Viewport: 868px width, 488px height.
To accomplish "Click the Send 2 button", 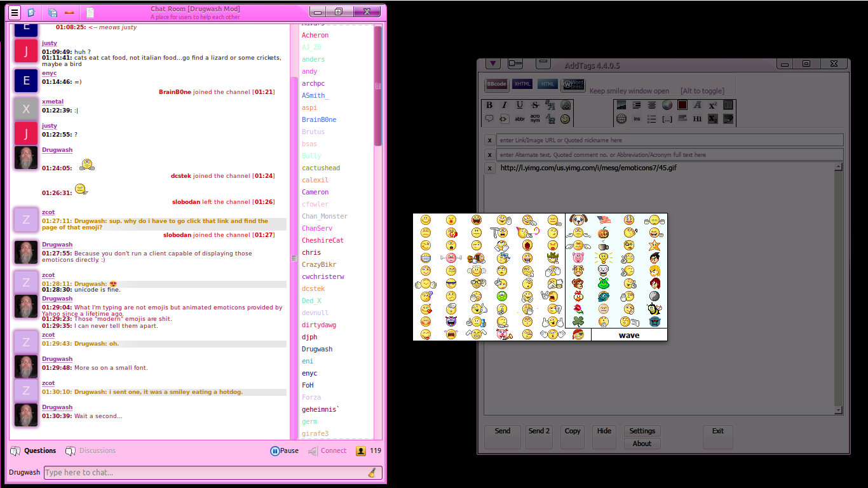I will point(539,437).
